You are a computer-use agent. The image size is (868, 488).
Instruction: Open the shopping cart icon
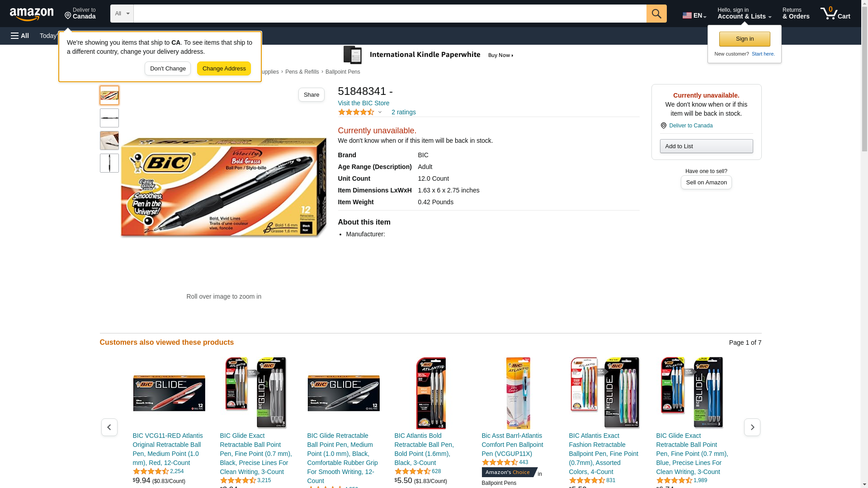835,14
